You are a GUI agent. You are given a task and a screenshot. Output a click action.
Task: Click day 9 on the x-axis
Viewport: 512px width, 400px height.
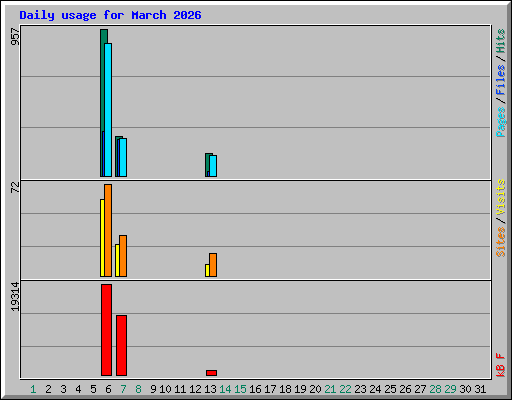coord(153,389)
